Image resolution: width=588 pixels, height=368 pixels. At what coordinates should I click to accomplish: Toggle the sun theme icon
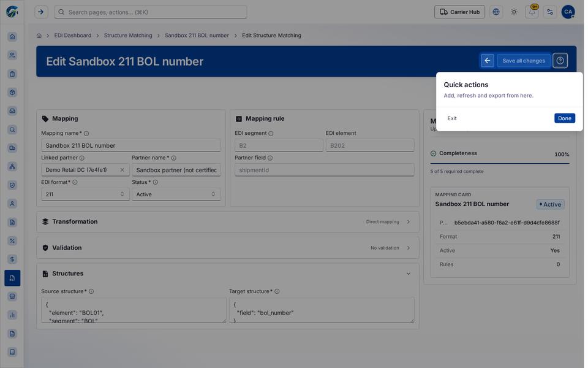514,12
